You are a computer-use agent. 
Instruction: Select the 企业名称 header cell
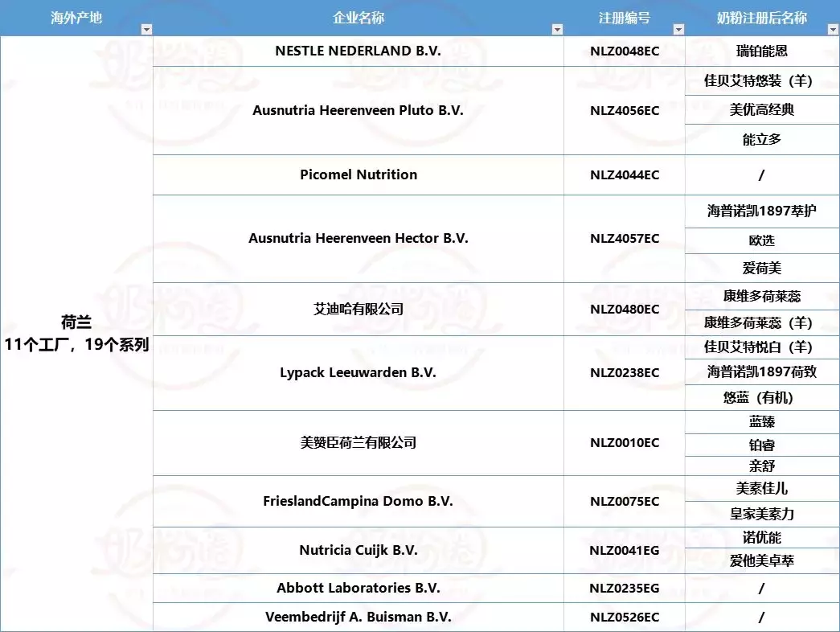click(358, 18)
